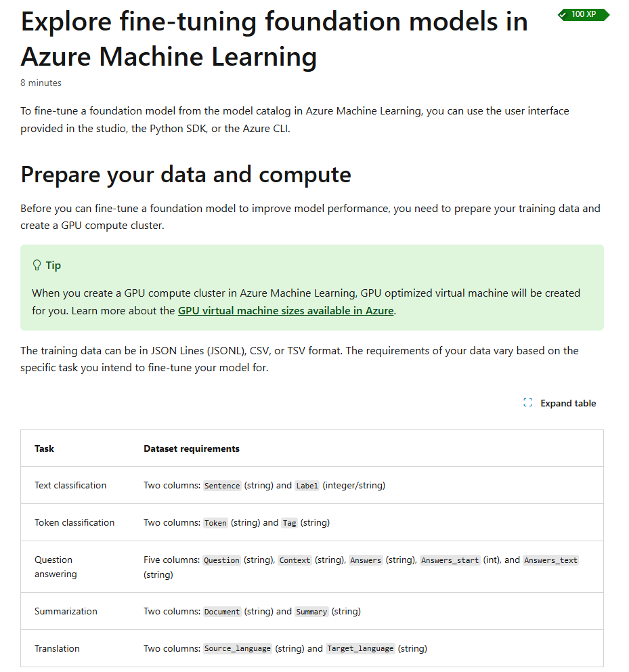Click the 100 XP green badge
Screen dimensions: 629x672
click(583, 15)
